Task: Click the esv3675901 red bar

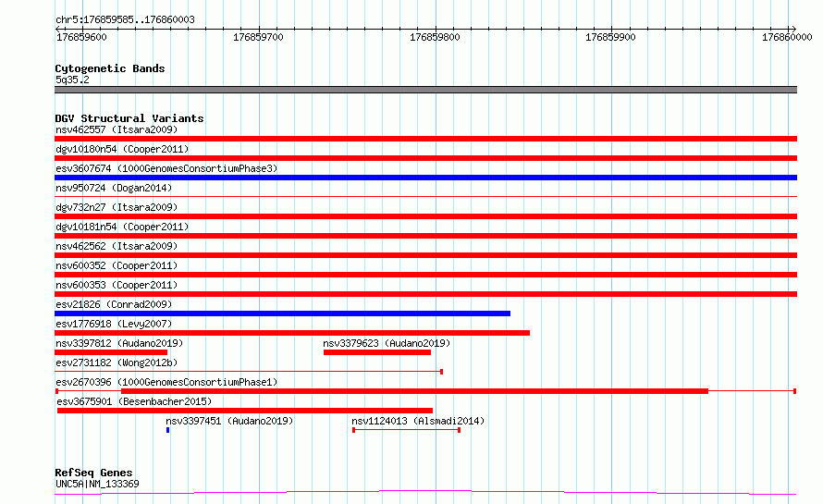Action: pyautogui.click(x=245, y=411)
